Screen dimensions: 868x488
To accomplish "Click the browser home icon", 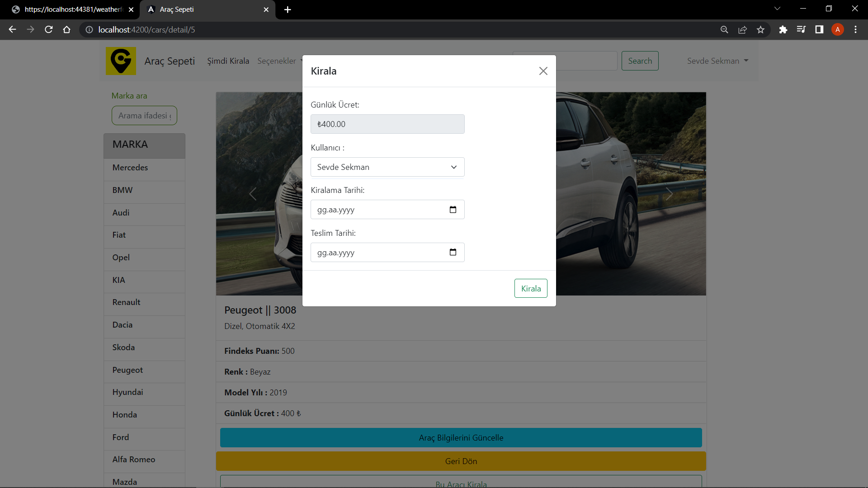I will (67, 30).
